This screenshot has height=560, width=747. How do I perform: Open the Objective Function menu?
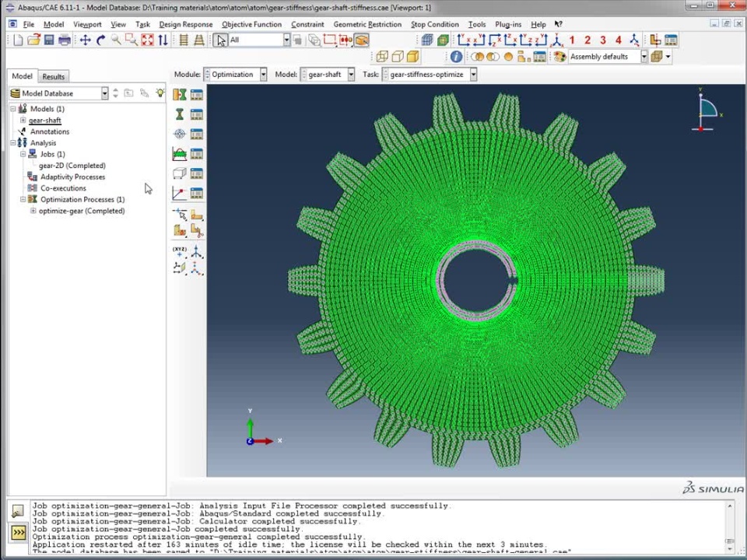251,24
